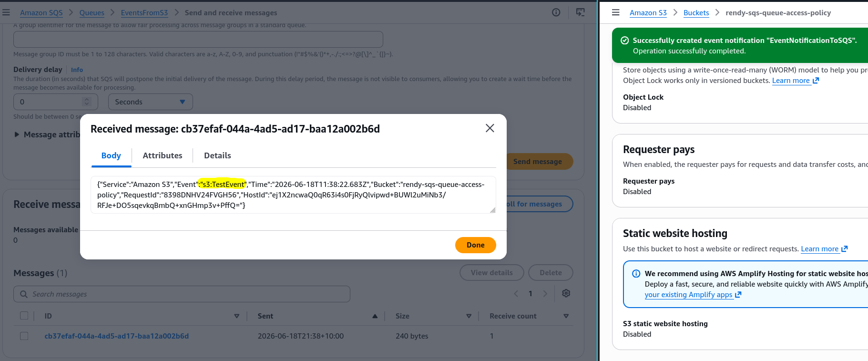The image size is (868, 361).
Task: Go to Amazon S3 breadcrumb link
Action: pyautogui.click(x=648, y=13)
